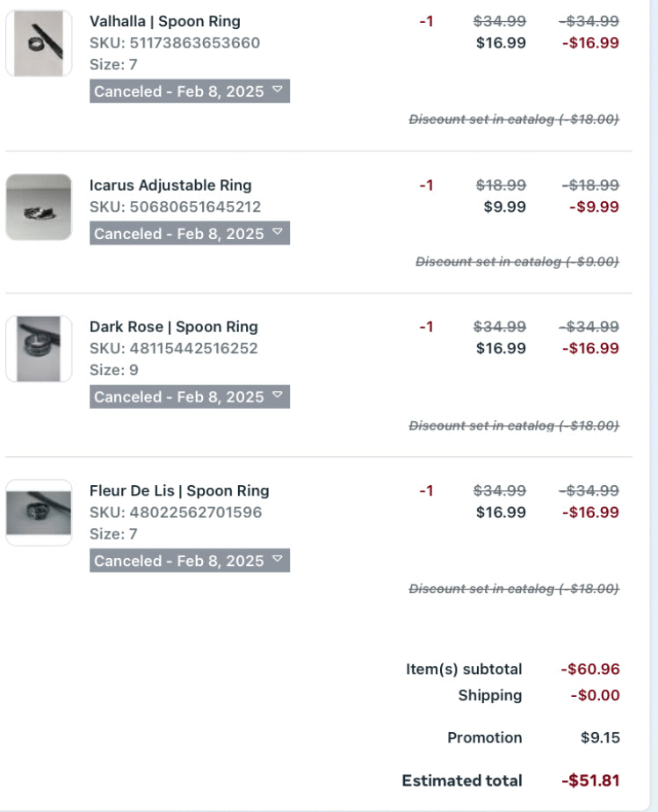
Task: Open Fleur De Lis Canceled status dropdown
Action: point(189,561)
